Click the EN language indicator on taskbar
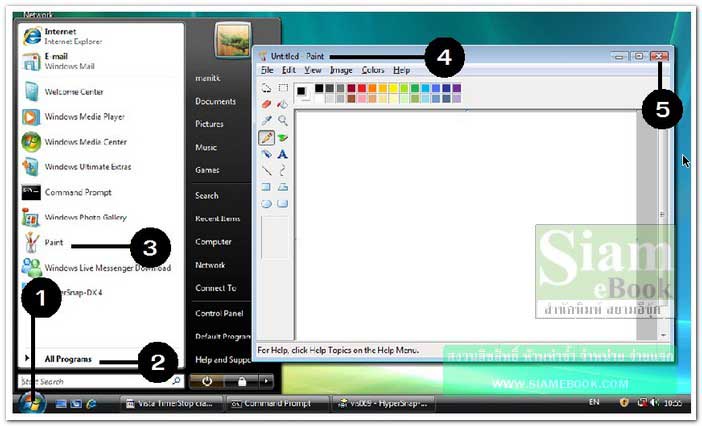The width and height of the screenshot is (702, 426). point(594,402)
